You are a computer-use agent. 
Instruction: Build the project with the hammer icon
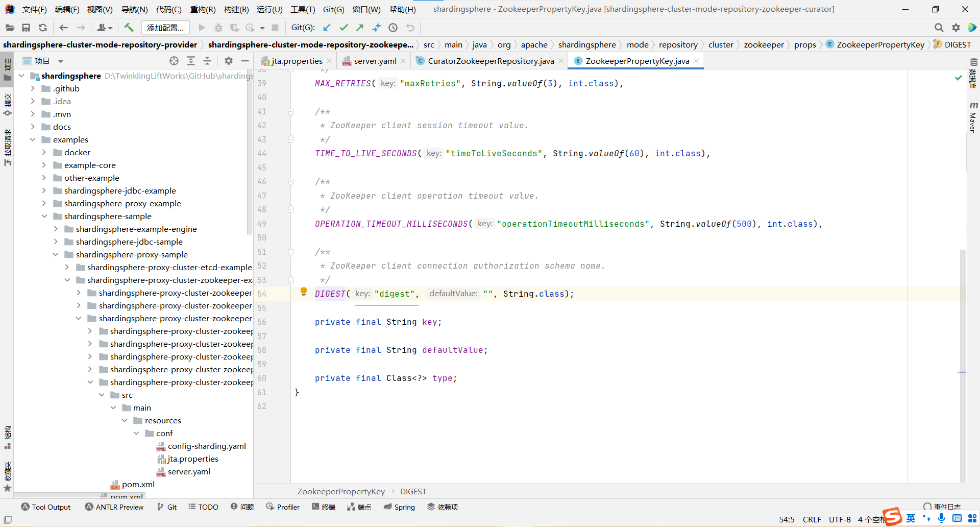tap(129, 28)
